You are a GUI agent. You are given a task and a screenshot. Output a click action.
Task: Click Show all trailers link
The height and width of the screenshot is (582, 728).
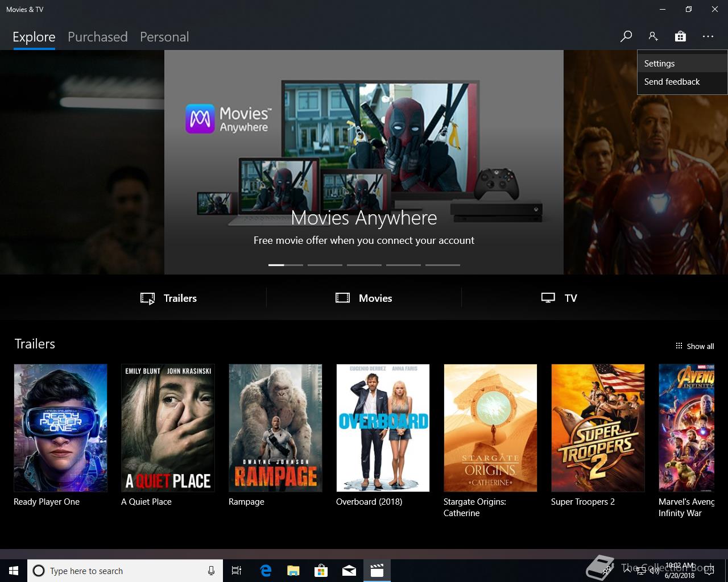(x=694, y=346)
